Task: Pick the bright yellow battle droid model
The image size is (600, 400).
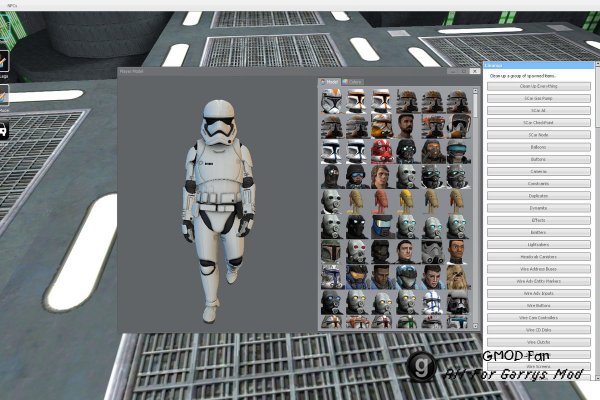Action: click(x=406, y=202)
